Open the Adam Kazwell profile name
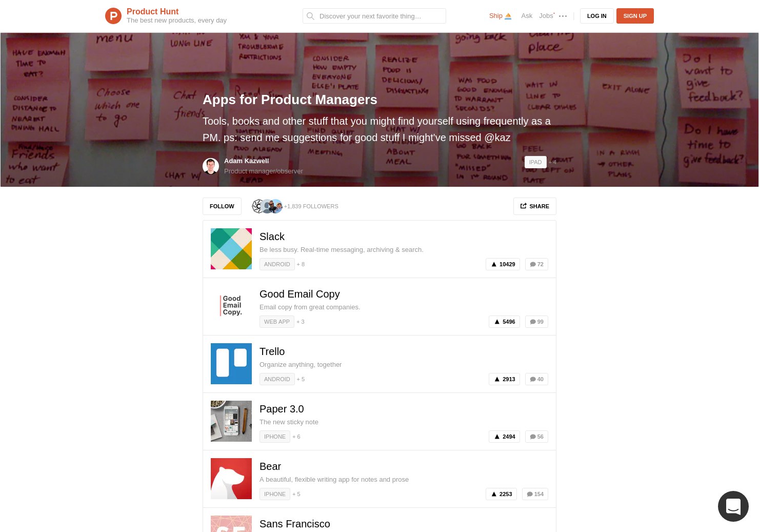 [246, 161]
